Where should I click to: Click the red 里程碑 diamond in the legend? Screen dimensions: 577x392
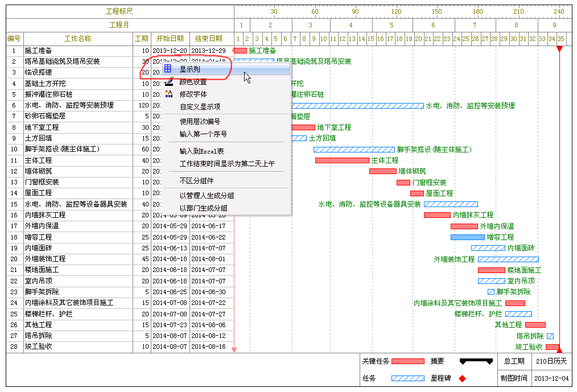tap(462, 378)
